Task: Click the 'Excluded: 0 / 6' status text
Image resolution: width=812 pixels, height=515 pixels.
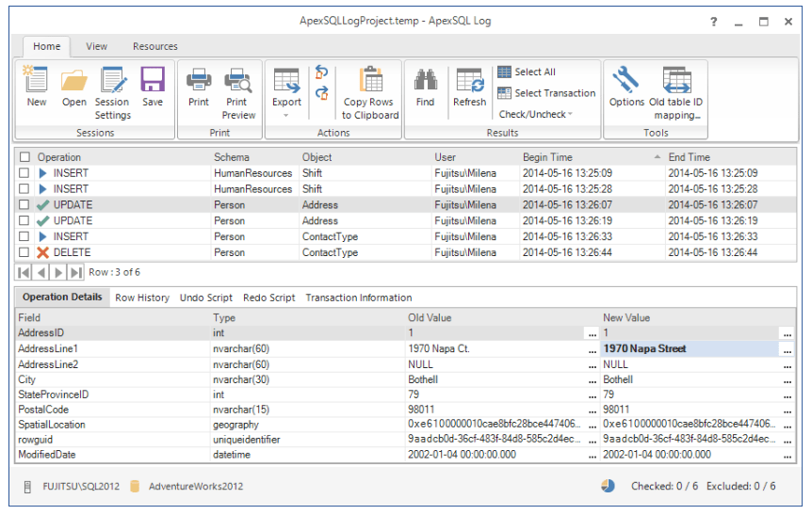Action: pyautogui.click(x=741, y=486)
